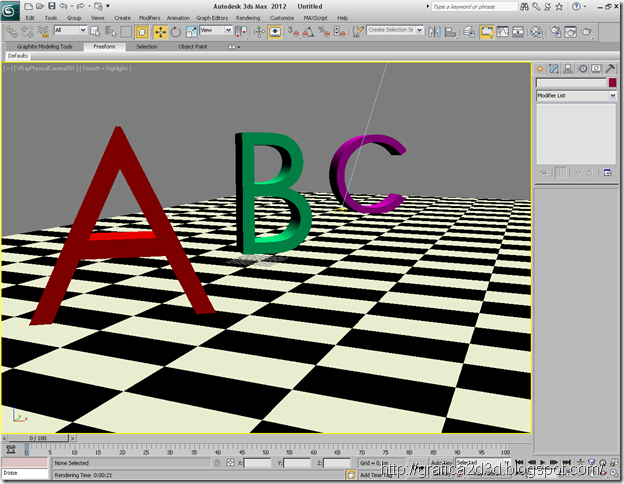The width and height of the screenshot is (624, 484).
Task: Click the Mirror tool icon
Action: point(435,32)
